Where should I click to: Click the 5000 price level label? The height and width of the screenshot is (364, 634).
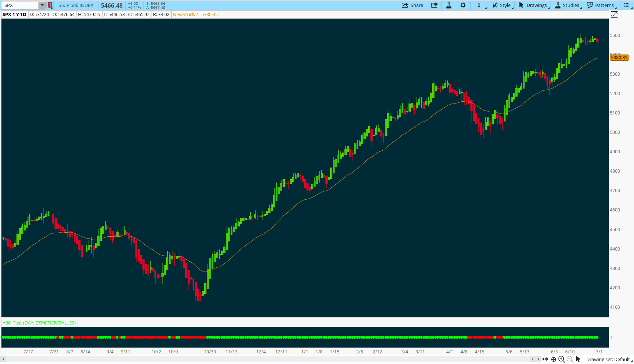click(x=615, y=132)
